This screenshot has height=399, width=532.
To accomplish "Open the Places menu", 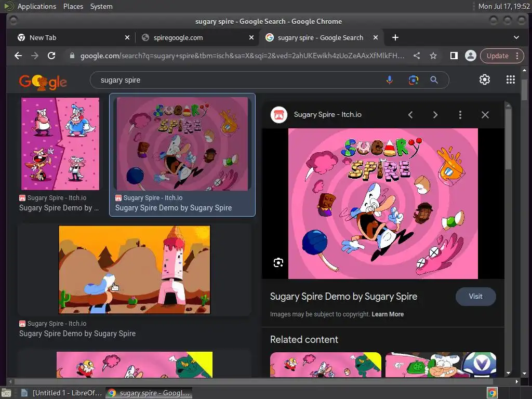I will pyautogui.click(x=73, y=6).
